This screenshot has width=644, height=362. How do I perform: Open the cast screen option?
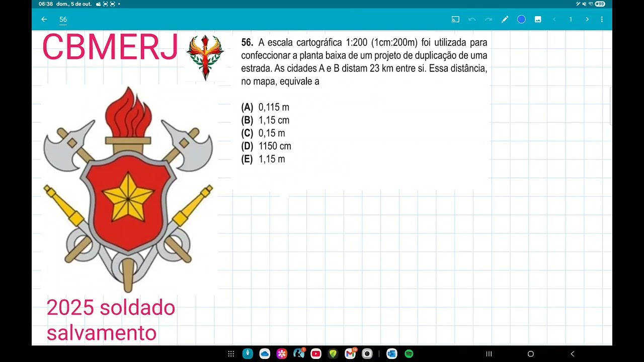(455, 20)
